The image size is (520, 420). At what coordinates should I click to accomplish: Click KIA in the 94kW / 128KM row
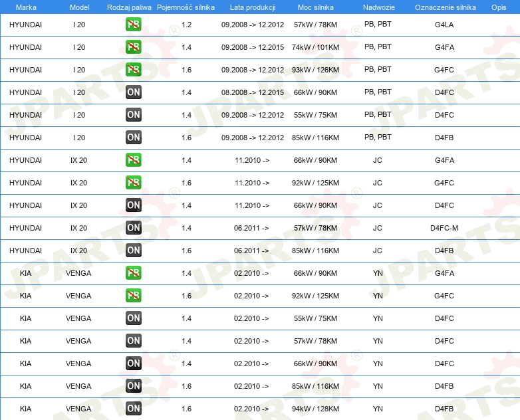pyautogui.click(x=25, y=409)
